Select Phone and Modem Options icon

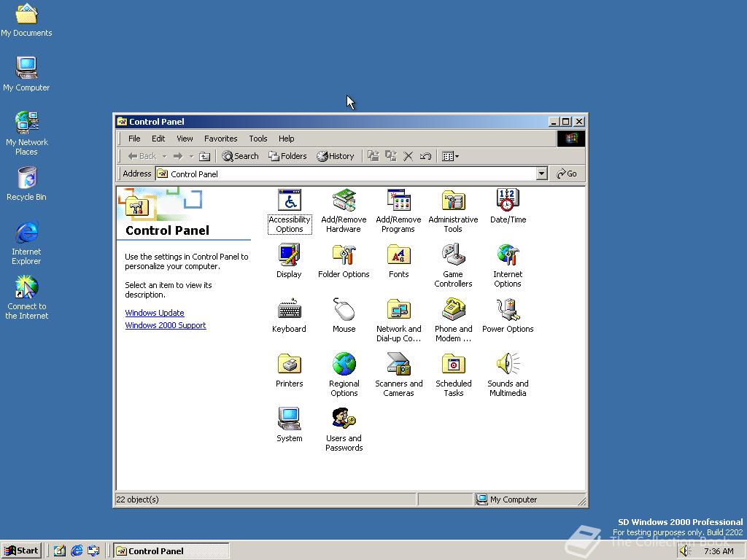click(453, 320)
